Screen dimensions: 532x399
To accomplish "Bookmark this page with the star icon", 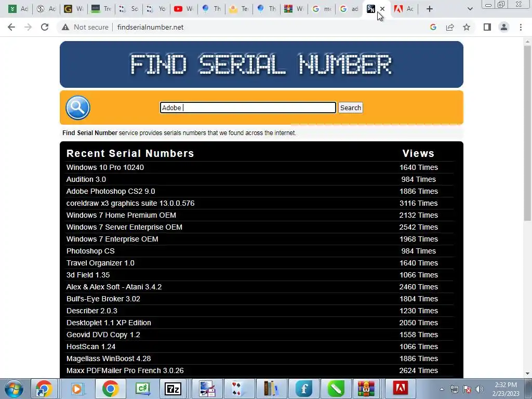I will point(467,27).
